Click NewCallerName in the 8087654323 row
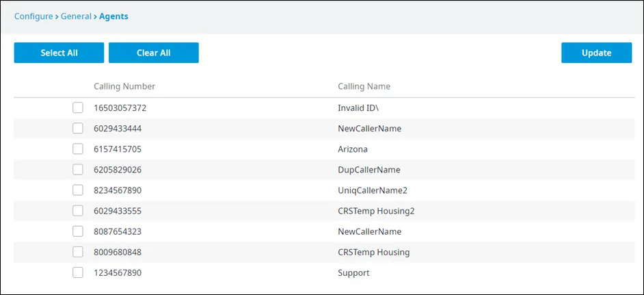644x295 pixels. (369, 231)
